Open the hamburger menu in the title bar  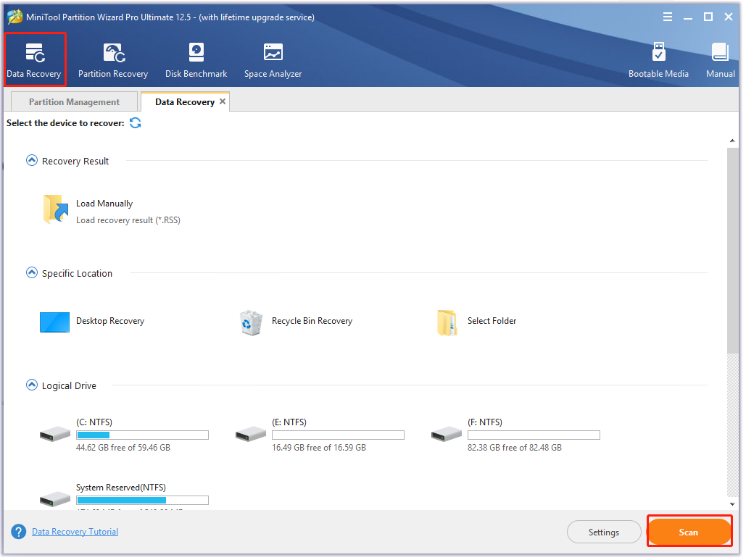tap(668, 17)
